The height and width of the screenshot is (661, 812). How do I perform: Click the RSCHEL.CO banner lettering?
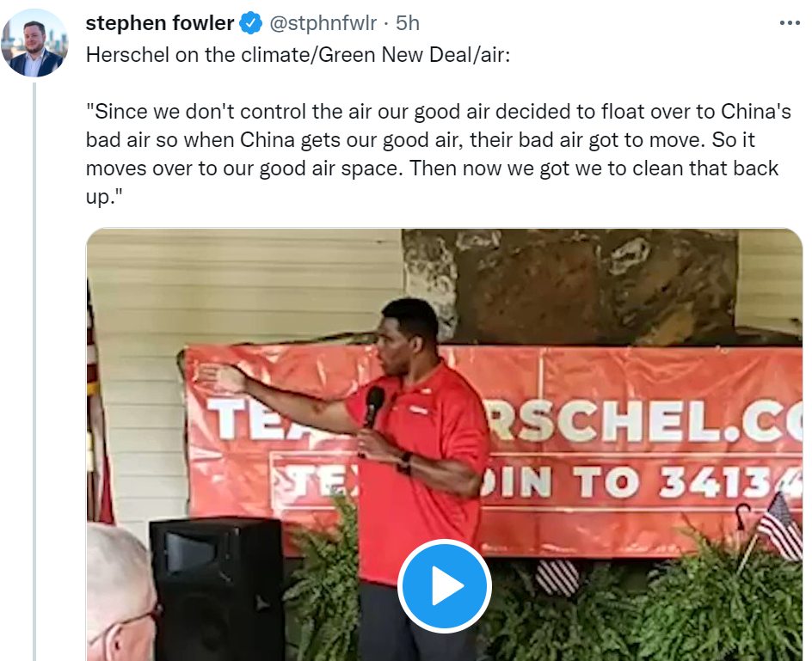pyautogui.click(x=645, y=420)
